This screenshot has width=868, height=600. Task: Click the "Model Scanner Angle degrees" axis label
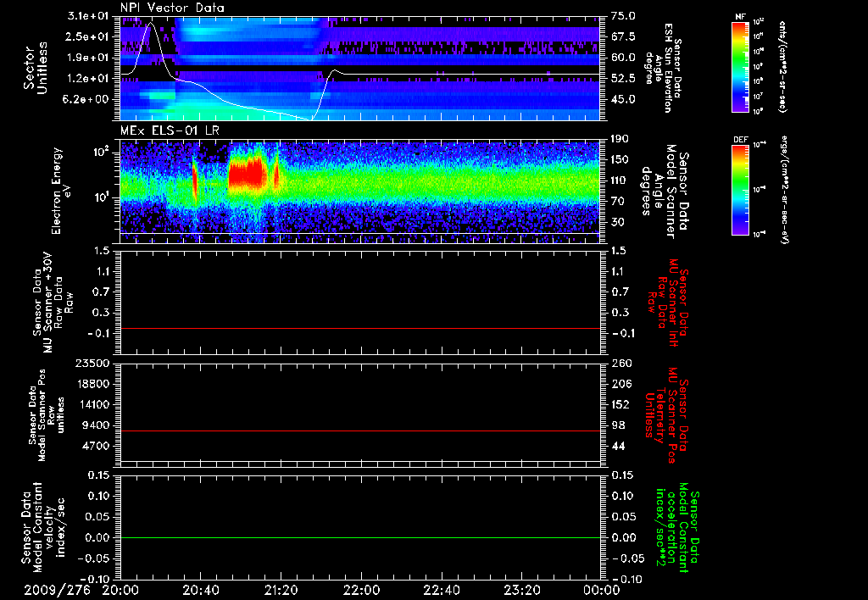[658, 192]
